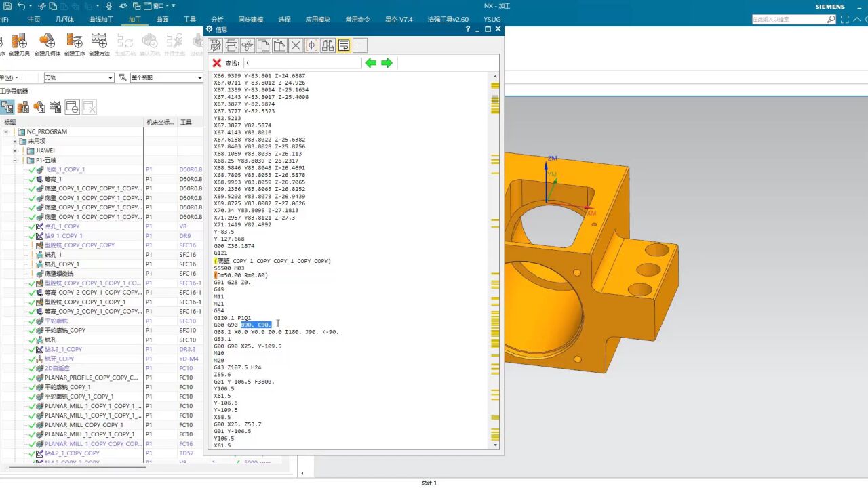
Task: Switch navigator to Machine Tool view icon
Action: click(23, 107)
